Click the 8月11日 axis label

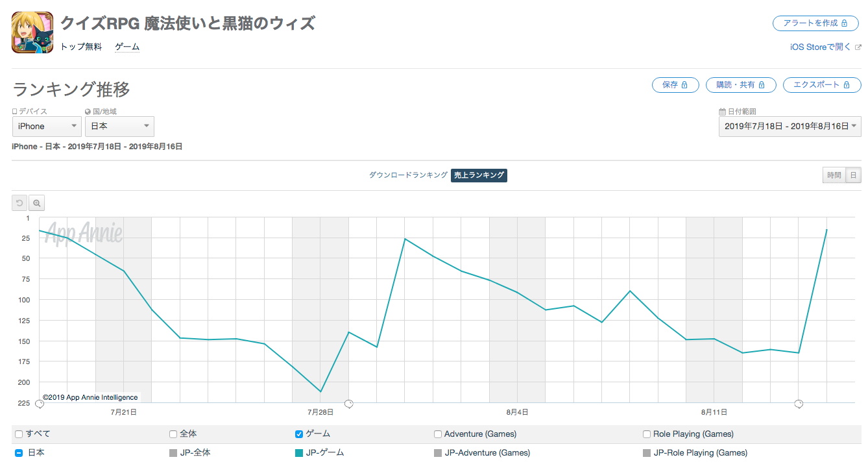(714, 412)
